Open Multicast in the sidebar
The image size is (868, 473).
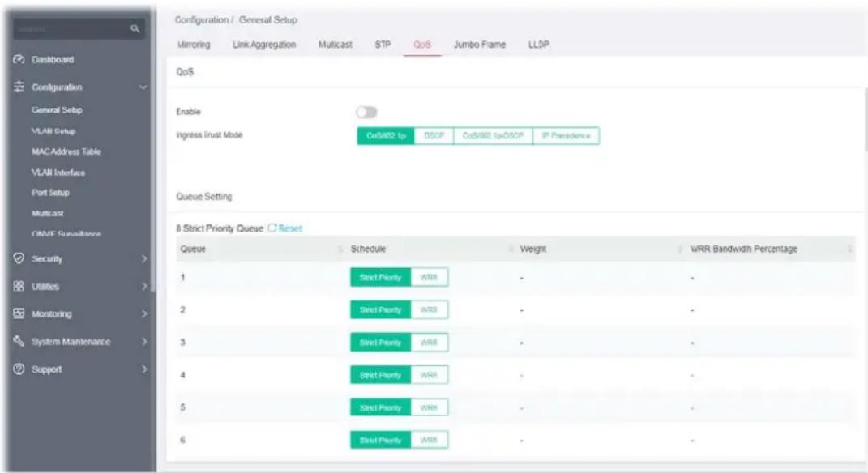tap(48, 214)
